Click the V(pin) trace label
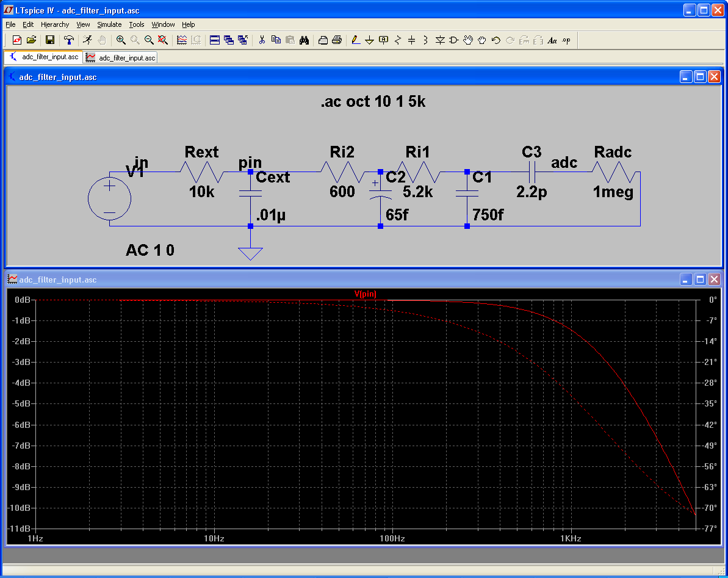The height and width of the screenshot is (578, 728). (366, 294)
